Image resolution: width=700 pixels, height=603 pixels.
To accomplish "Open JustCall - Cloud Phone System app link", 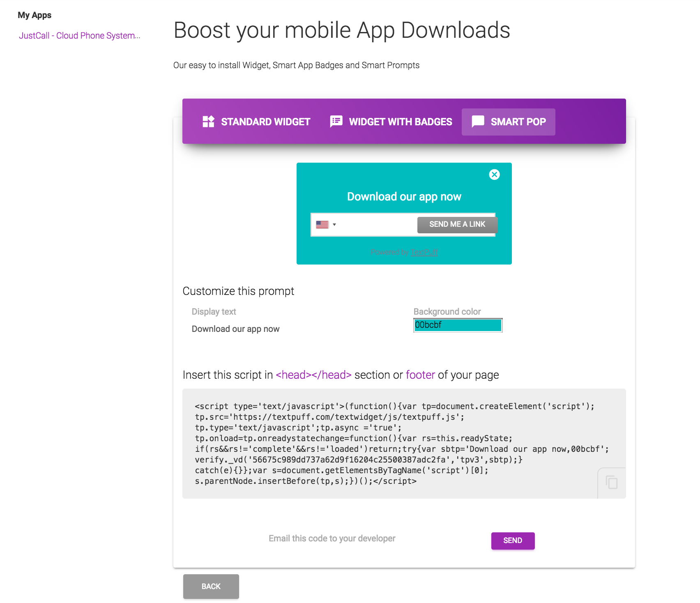I will tap(80, 36).
